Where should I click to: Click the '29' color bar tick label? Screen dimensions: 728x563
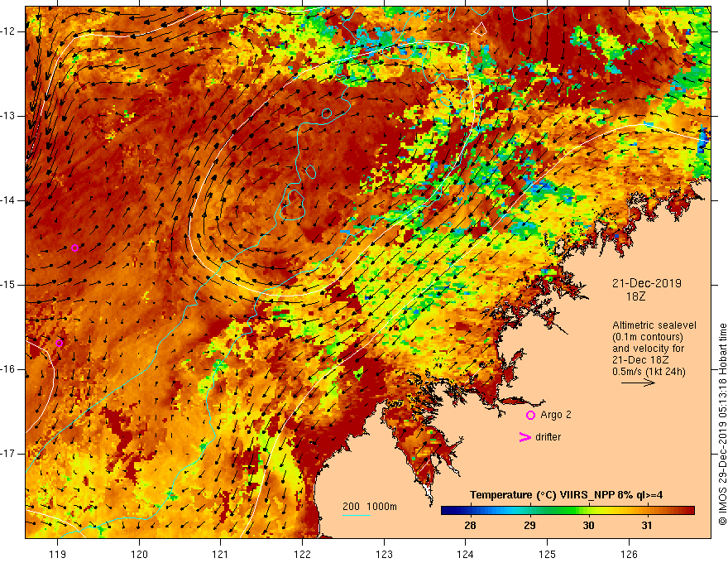529,526
